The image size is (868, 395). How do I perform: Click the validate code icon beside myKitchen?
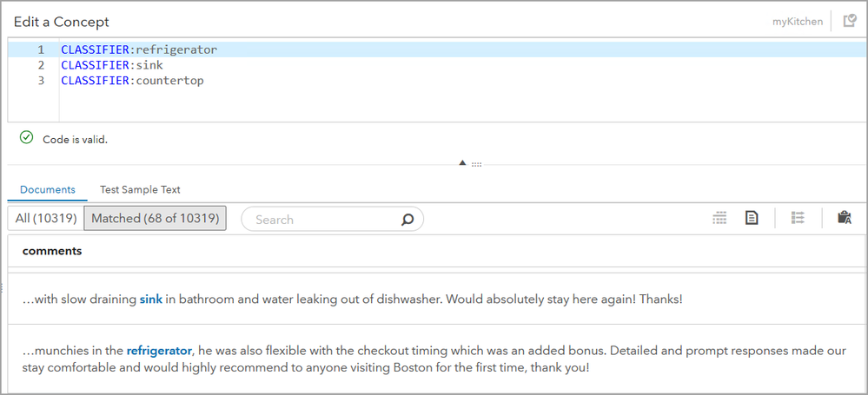click(850, 21)
